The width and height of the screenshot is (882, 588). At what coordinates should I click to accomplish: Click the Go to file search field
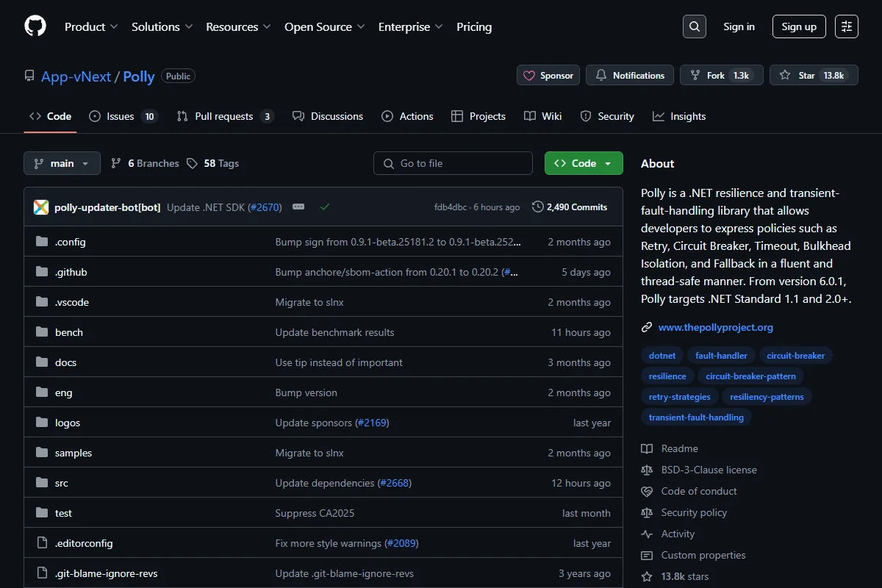coord(453,163)
